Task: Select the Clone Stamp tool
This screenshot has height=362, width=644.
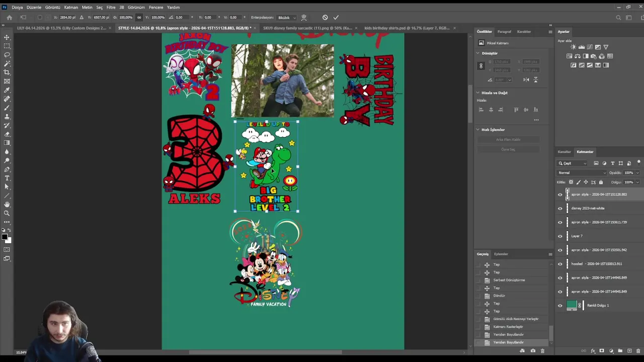Action: 7,116
